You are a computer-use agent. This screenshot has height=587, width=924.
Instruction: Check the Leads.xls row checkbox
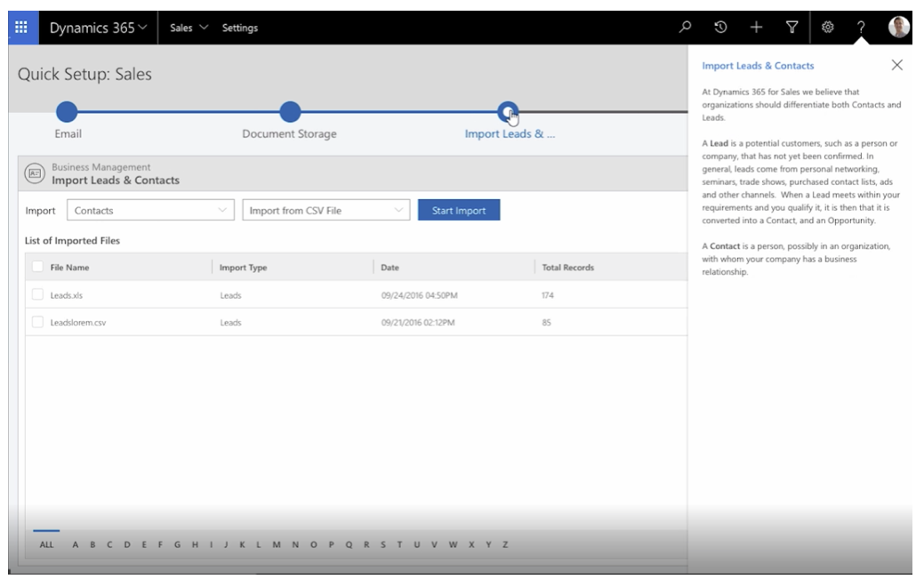[37, 294]
